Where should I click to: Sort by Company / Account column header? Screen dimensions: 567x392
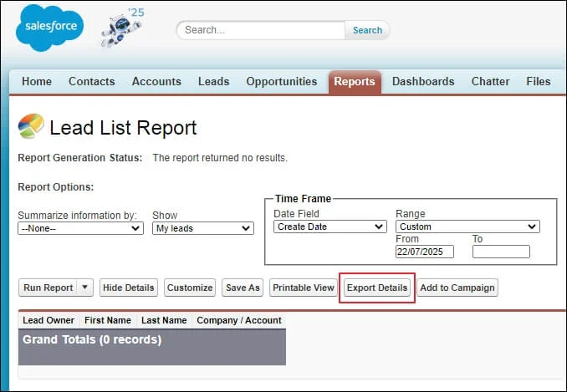(239, 320)
